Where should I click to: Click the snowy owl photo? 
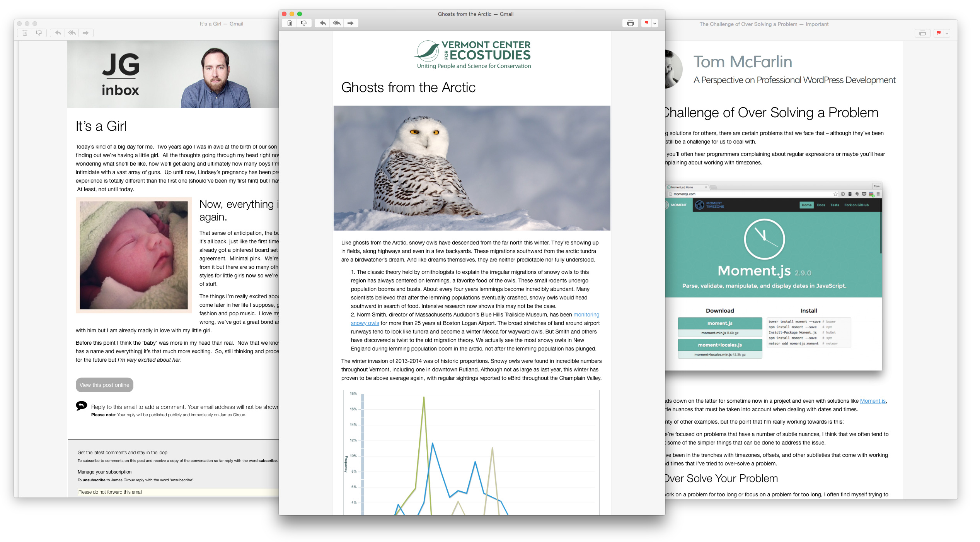472,168
